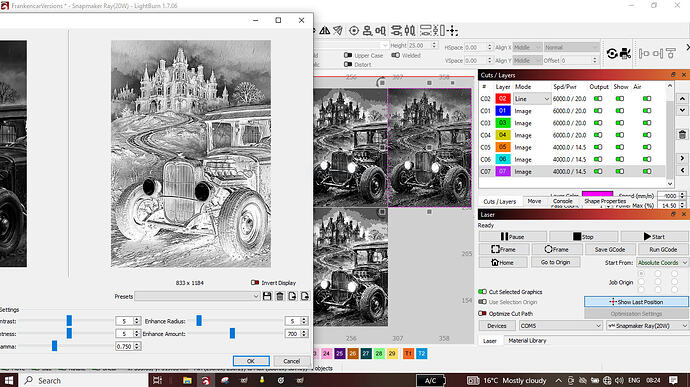This screenshot has height=387, width=690.
Task: Delete the selected layer with the trash icon
Action: (x=682, y=135)
